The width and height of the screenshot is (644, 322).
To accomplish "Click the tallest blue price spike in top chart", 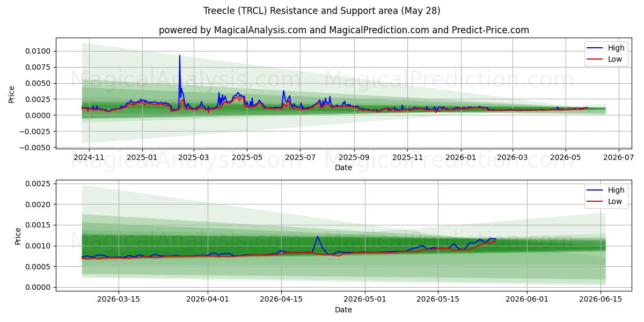I will coord(180,56).
